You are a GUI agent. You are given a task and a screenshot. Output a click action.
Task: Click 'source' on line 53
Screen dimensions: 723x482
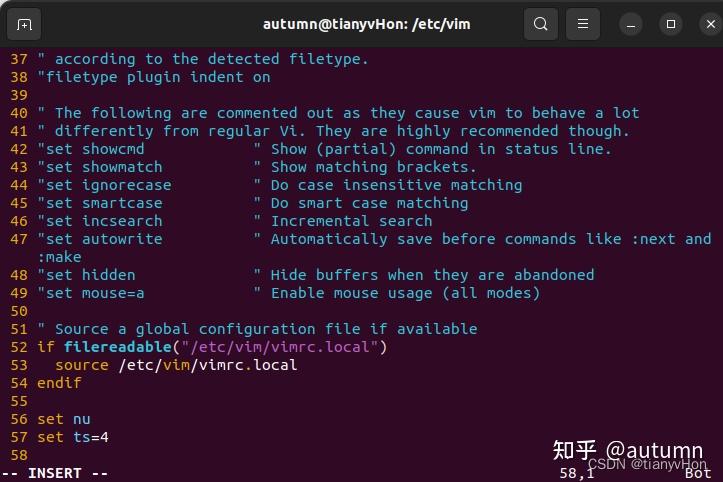tap(82, 365)
